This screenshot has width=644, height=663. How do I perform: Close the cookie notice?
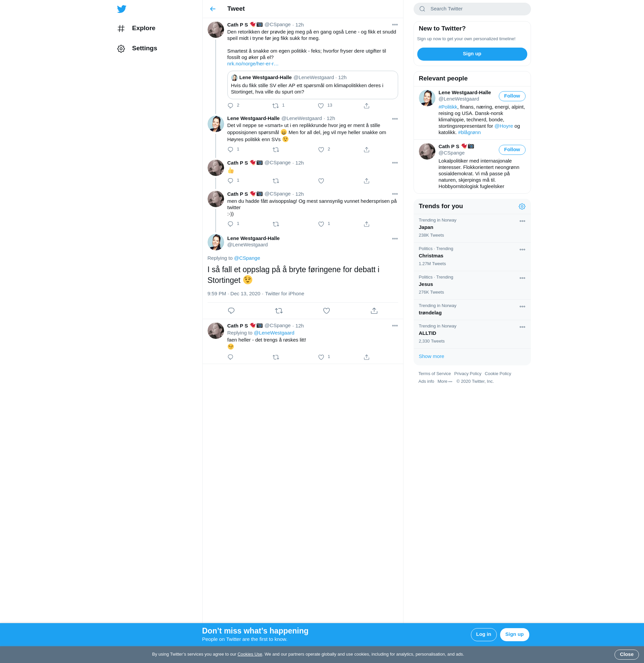pos(627,654)
